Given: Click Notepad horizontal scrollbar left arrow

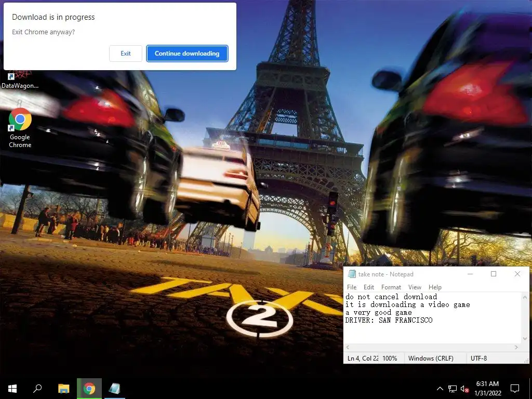Looking at the screenshot, I should point(348,347).
